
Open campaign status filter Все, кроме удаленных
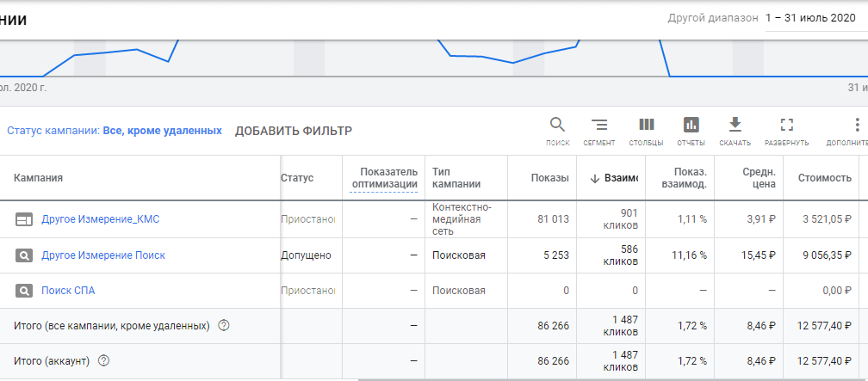pos(162,131)
